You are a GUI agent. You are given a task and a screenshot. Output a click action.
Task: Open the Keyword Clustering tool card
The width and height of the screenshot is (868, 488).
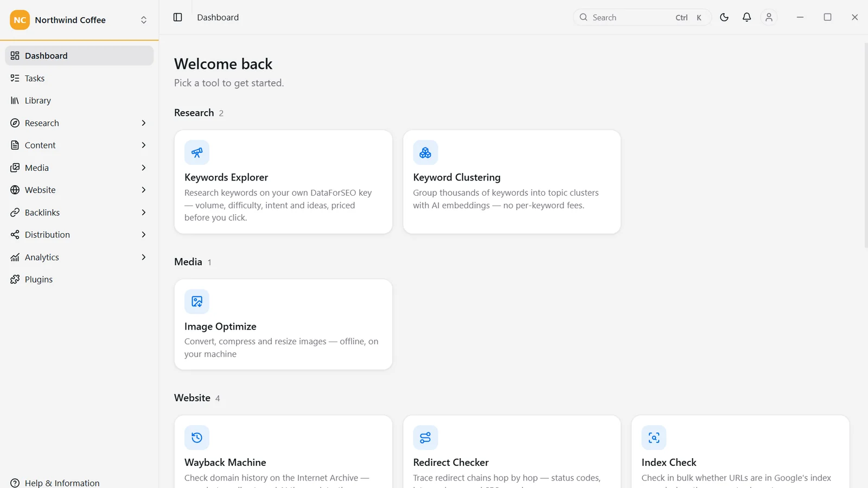coord(512,182)
